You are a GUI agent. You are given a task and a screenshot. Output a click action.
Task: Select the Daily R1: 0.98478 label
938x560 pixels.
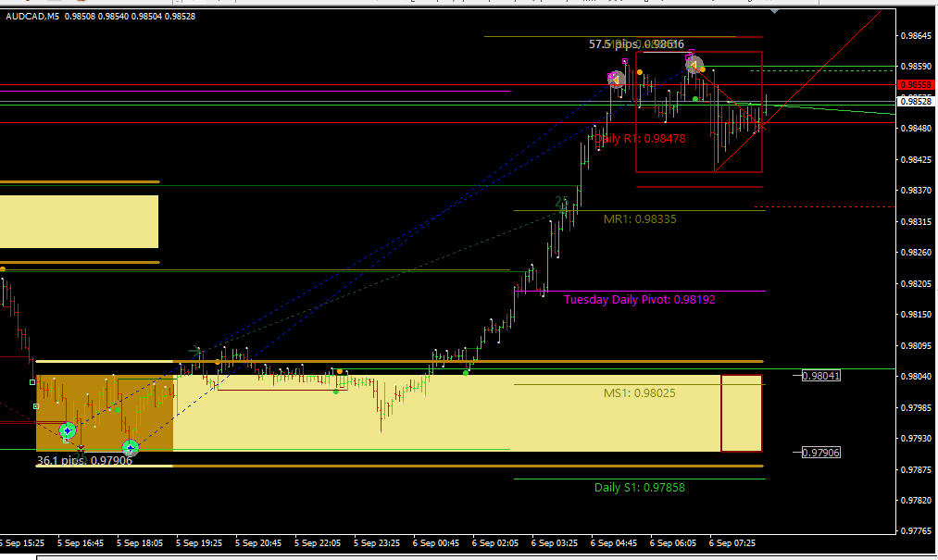coord(640,139)
